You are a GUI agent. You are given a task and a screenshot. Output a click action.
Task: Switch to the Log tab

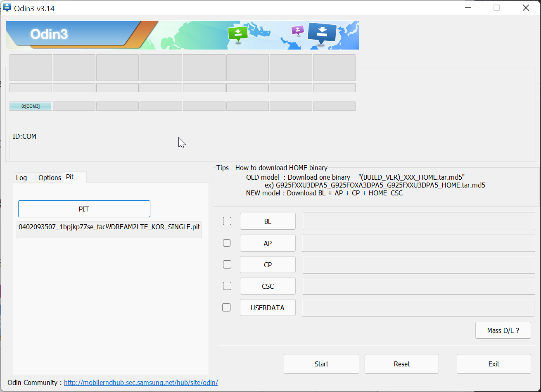tap(21, 178)
